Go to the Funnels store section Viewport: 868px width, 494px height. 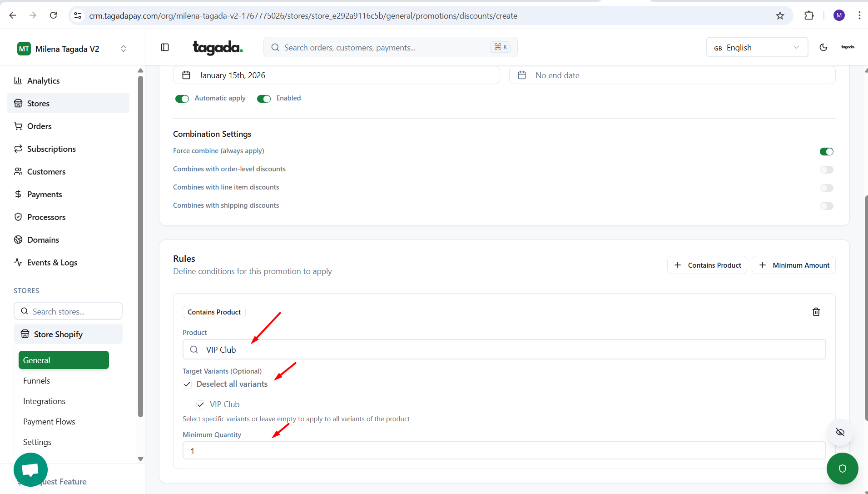coord(37,381)
